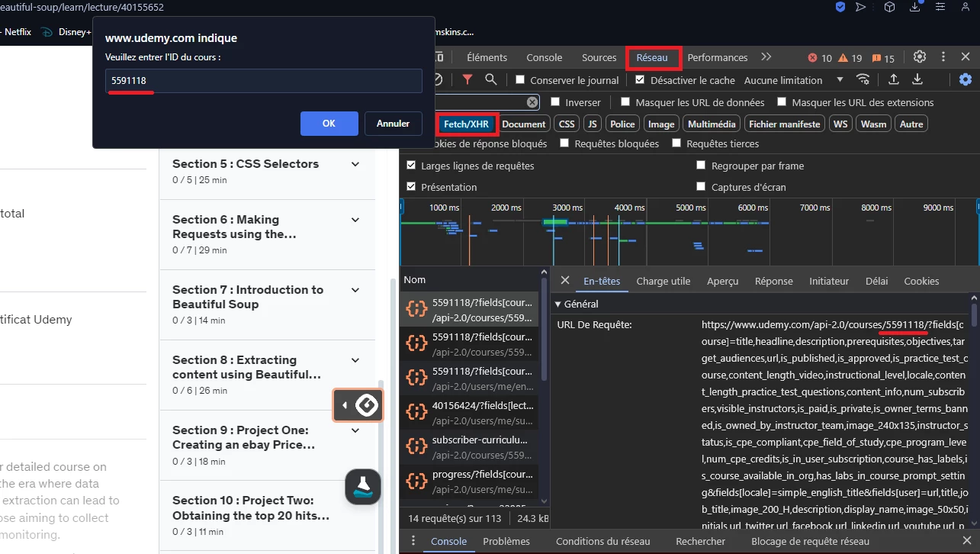Toggle the Inverser checkbox
The width and height of the screenshot is (980, 554).
tap(555, 102)
